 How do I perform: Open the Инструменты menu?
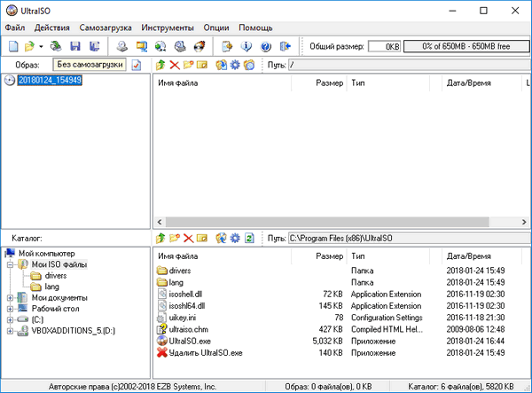168,28
